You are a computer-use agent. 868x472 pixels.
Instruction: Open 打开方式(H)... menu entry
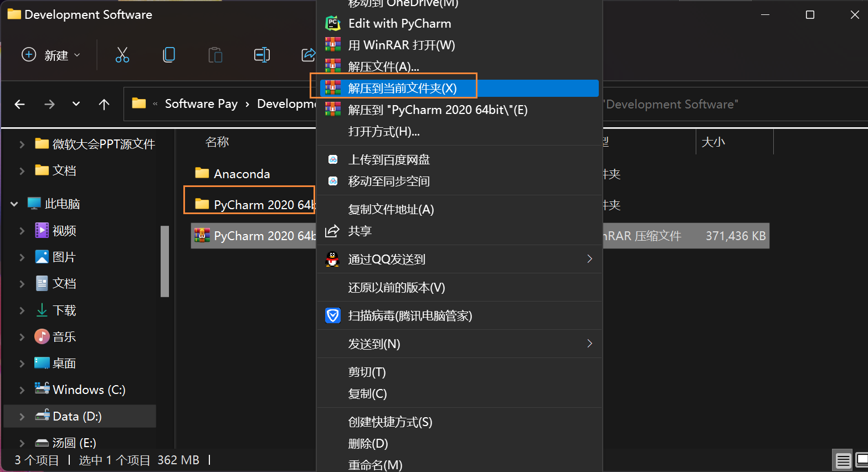point(459,131)
